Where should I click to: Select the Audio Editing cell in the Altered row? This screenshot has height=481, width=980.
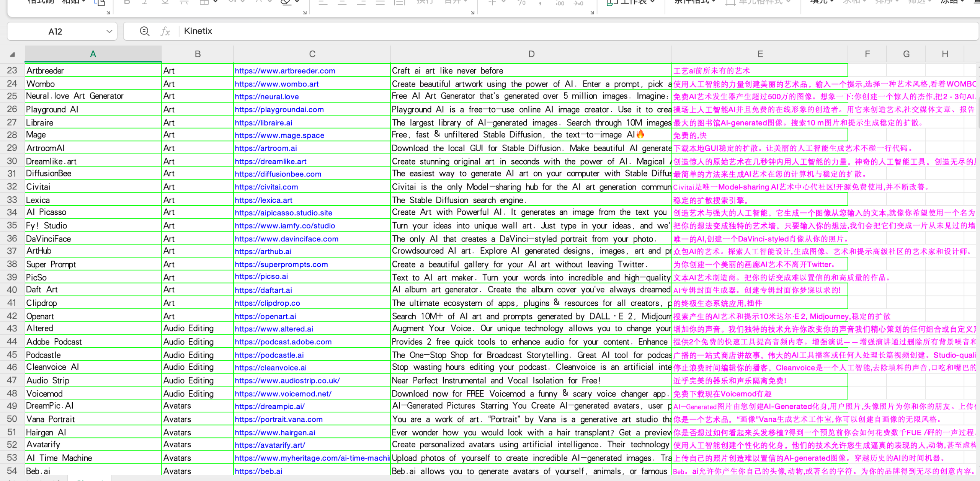tap(198, 329)
